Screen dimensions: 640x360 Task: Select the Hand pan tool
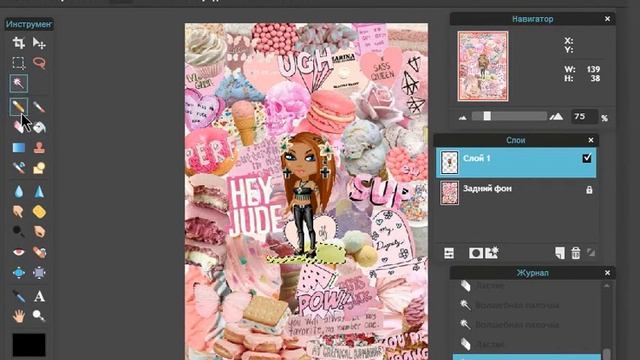pyautogui.click(x=18, y=316)
